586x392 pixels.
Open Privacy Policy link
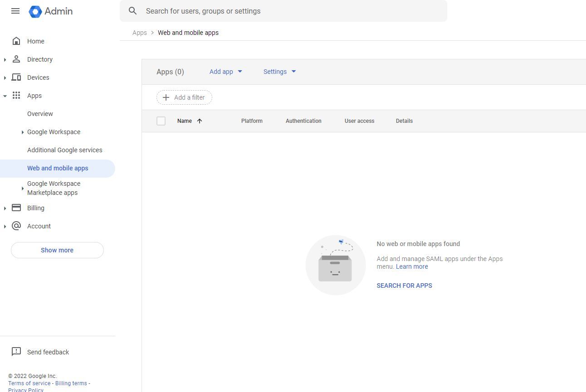point(26,390)
